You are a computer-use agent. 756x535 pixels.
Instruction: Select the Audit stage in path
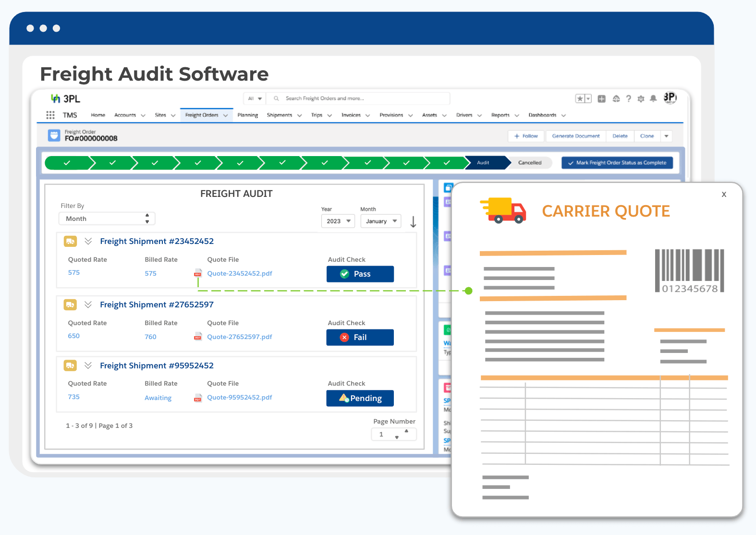point(484,163)
